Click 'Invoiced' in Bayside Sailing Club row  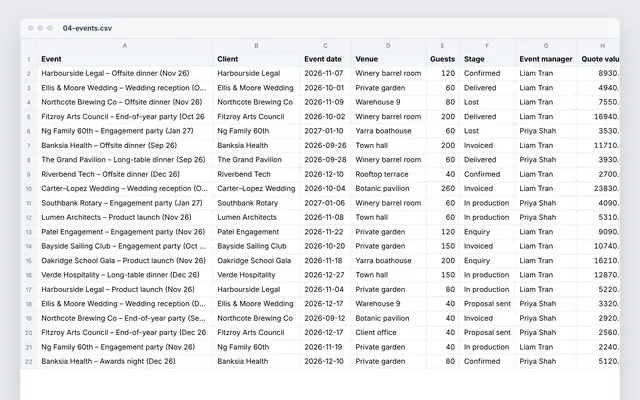tap(487, 246)
